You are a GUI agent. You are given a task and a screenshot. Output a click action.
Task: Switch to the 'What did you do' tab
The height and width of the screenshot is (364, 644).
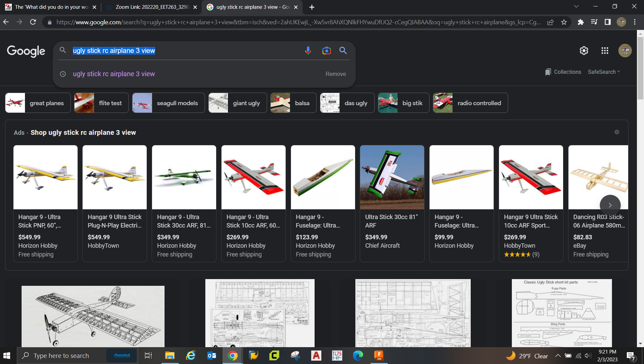pos(51,7)
